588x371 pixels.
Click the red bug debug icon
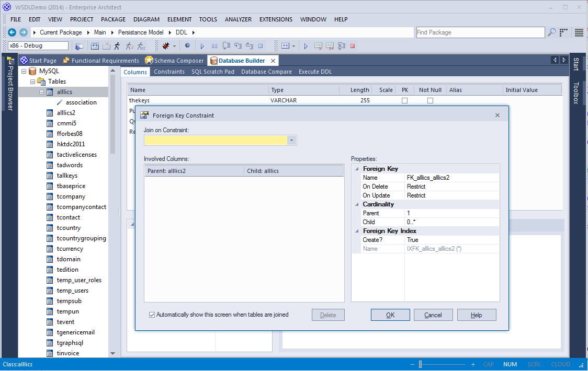click(165, 46)
